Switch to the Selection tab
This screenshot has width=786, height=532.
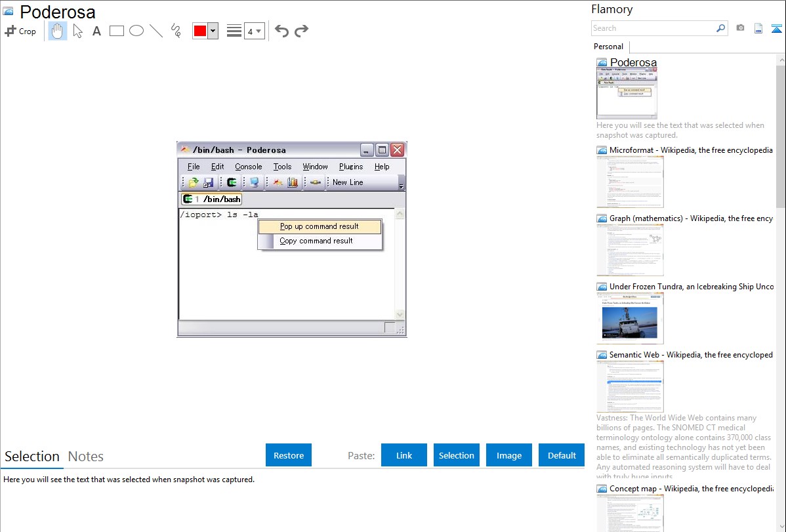tap(32, 457)
